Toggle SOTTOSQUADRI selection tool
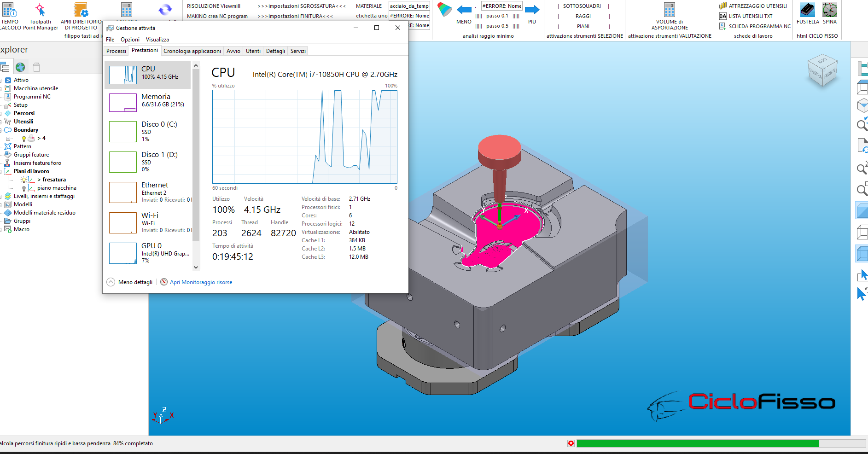The image size is (868, 454). coord(583,6)
